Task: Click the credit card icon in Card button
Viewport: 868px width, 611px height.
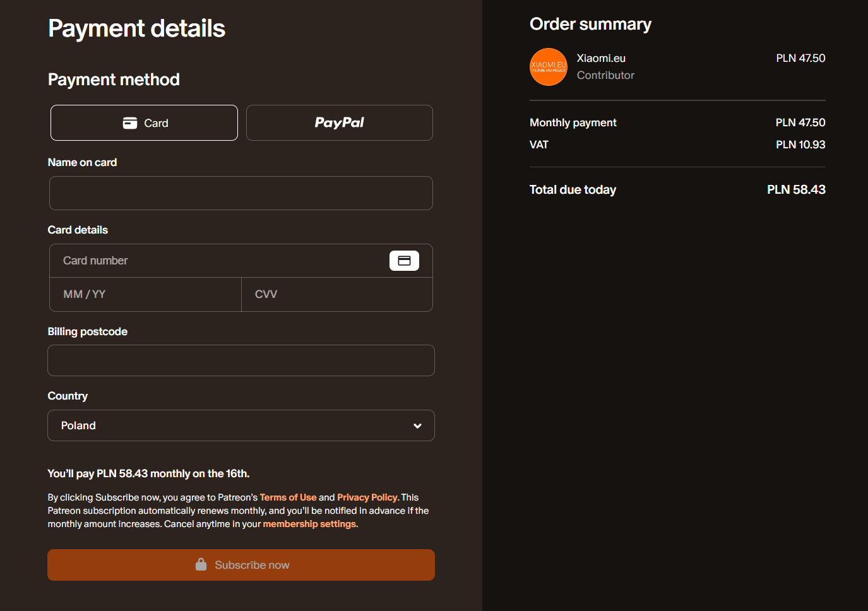Action: (130, 123)
